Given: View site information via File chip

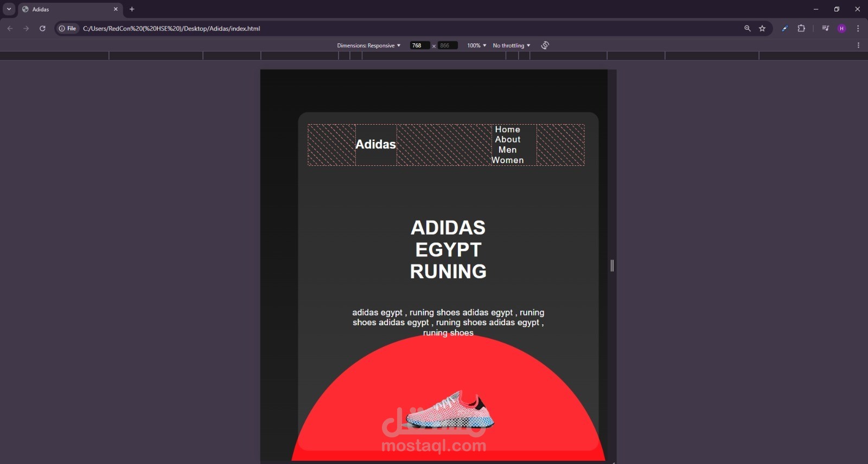Looking at the screenshot, I should click(68, 29).
